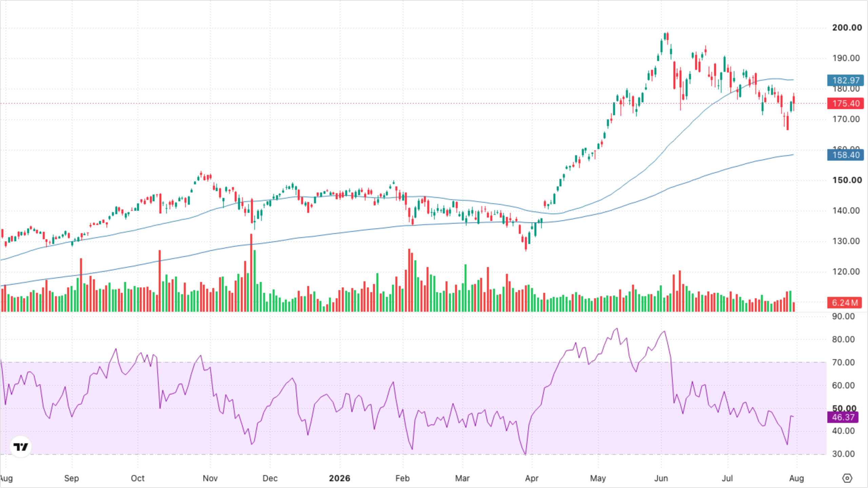
Task: Click the 150.00 price scale label
Action: [x=847, y=180]
